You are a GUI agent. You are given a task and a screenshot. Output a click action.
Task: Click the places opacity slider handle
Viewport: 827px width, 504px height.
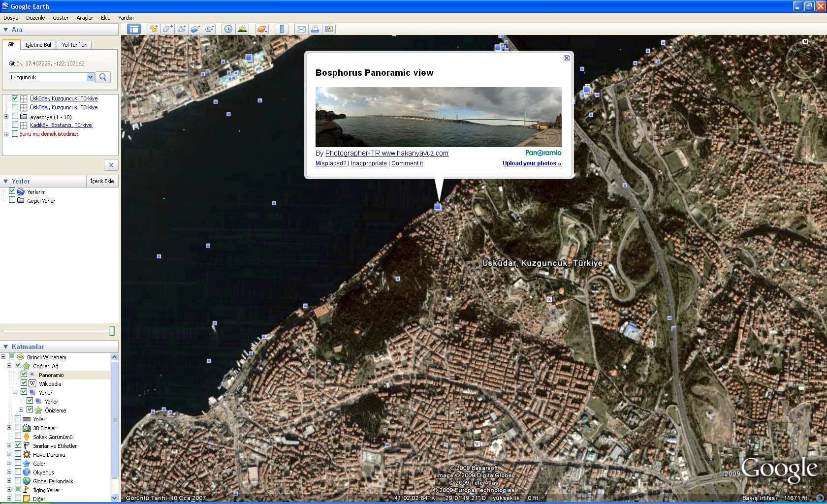click(112, 331)
